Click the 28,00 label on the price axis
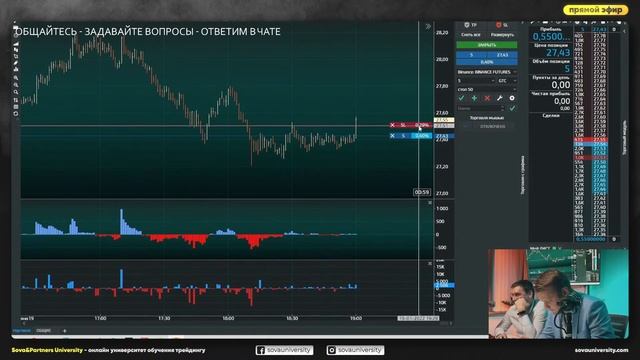This screenshot has height=360, width=640. point(442,59)
